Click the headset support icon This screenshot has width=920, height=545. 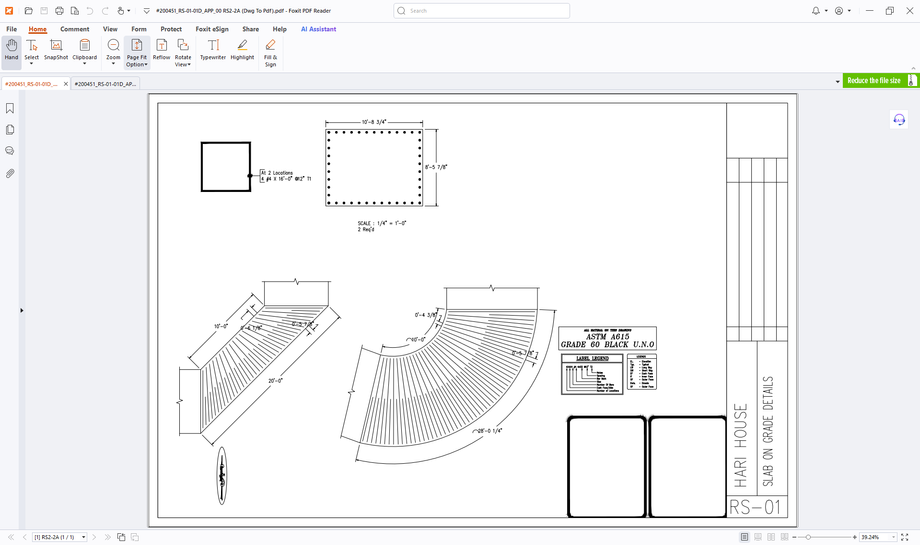tap(899, 120)
